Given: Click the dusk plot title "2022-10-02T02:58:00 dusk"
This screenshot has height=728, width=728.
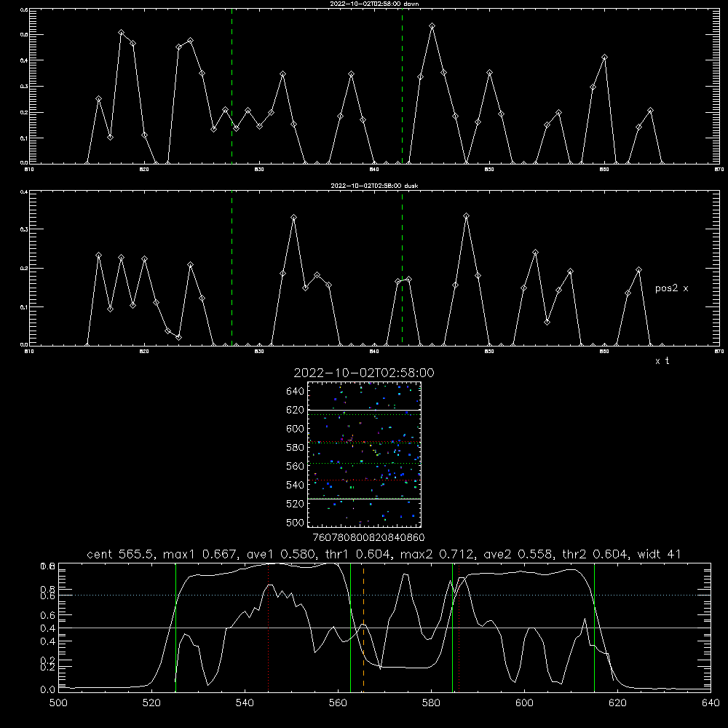Looking at the screenshot, I should pos(374,186).
